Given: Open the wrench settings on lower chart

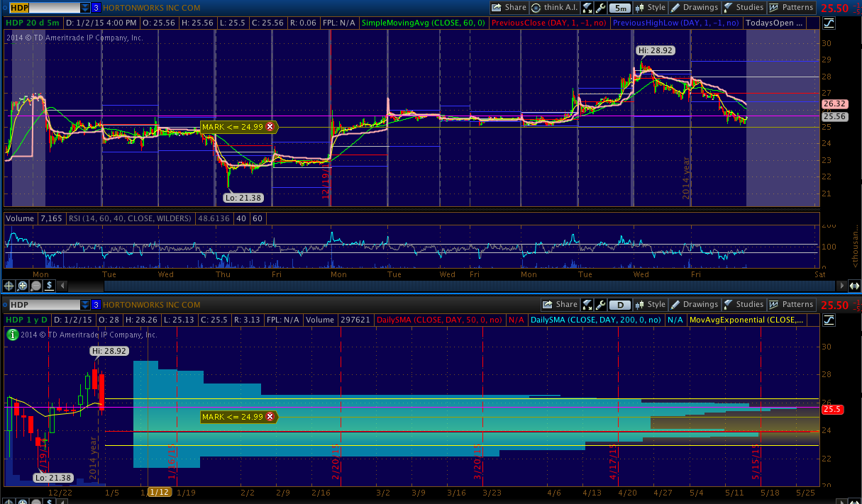Looking at the screenshot, I should 600,305.
